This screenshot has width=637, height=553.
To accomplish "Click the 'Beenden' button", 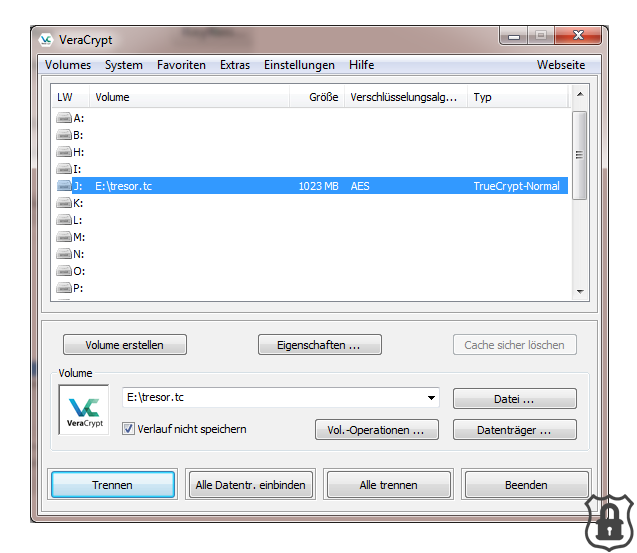I will (526, 484).
